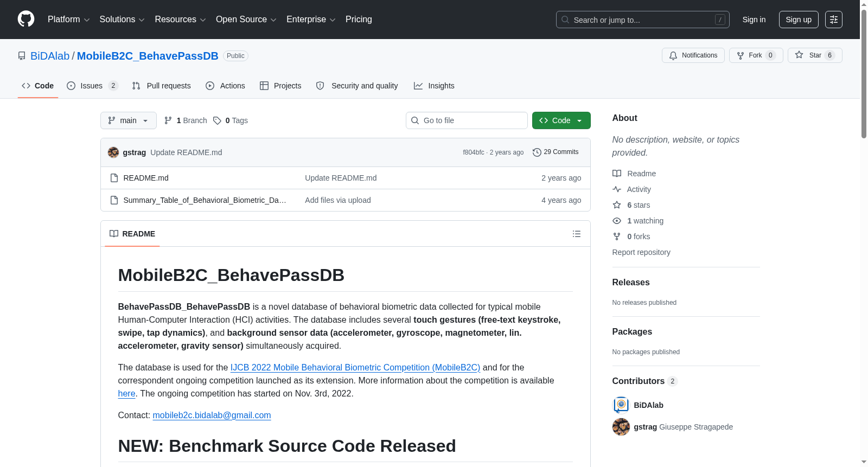View the 6 stars list
This screenshot has height=467, width=868.
pyautogui.click(x=631, y=205)
